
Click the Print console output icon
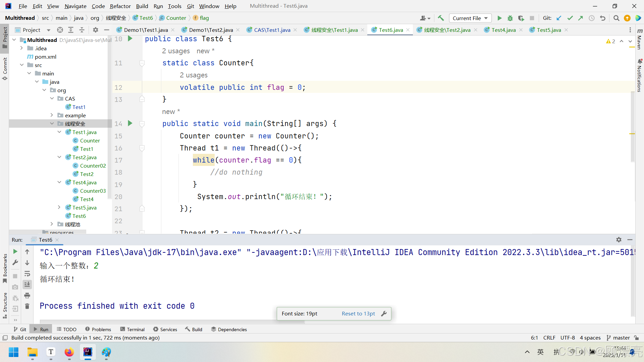[27, 295]
